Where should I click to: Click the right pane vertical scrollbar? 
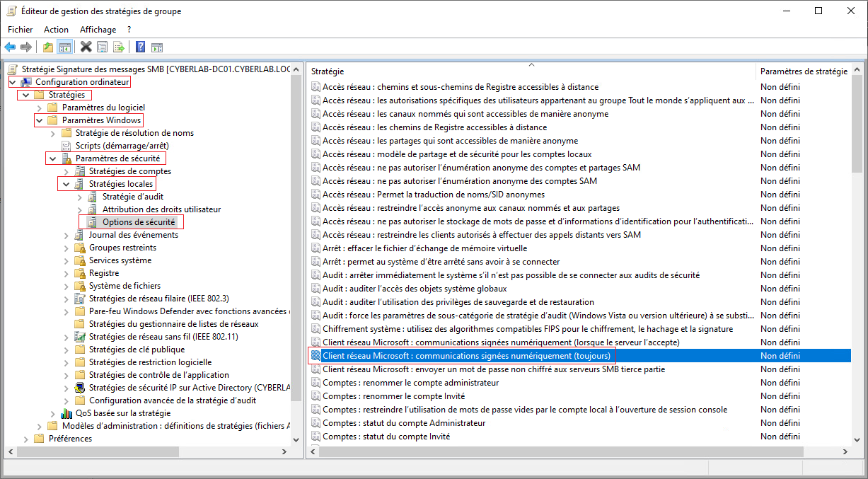857,283
